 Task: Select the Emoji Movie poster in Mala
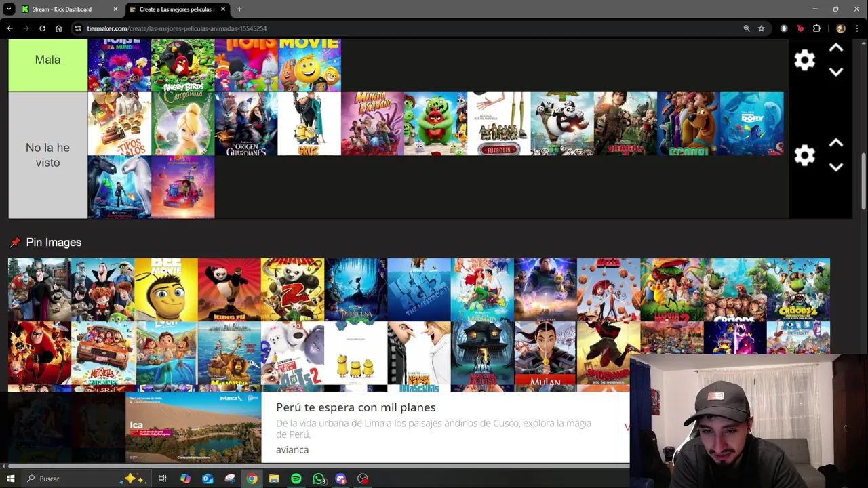(309, 65)
